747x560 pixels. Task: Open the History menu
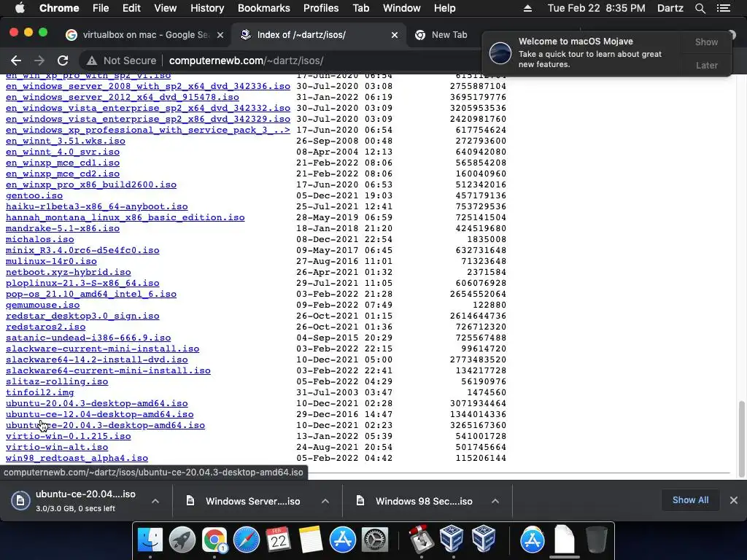click(207, 8)
